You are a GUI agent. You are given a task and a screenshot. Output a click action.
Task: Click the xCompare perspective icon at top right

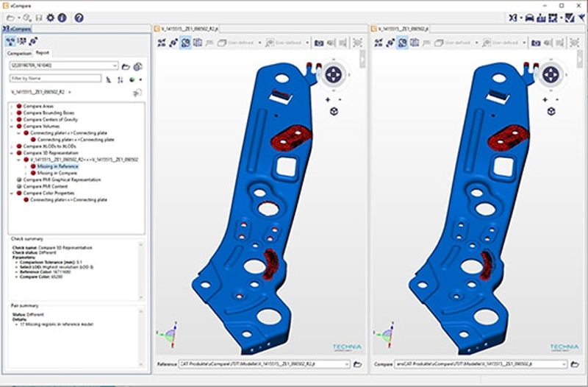512,18
